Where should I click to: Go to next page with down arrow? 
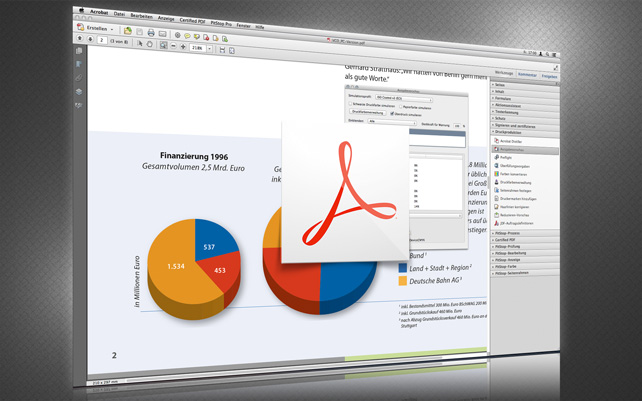(x=90, y=39)
